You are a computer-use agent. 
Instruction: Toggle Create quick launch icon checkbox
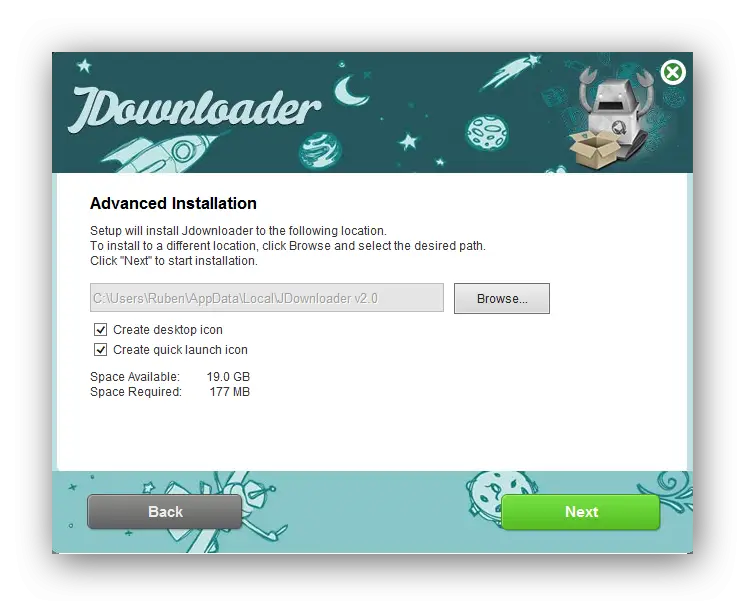[x=100, y=350]
